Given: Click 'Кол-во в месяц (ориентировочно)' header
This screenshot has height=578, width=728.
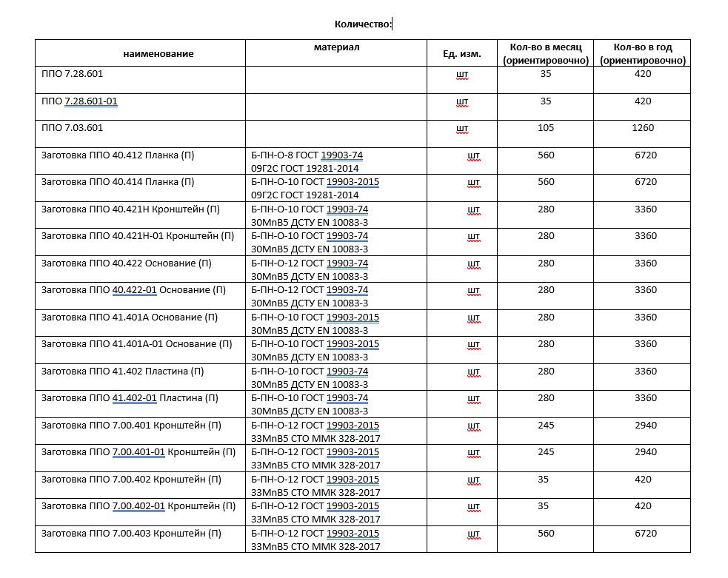Looking at the screenshot, I should 546,54.
